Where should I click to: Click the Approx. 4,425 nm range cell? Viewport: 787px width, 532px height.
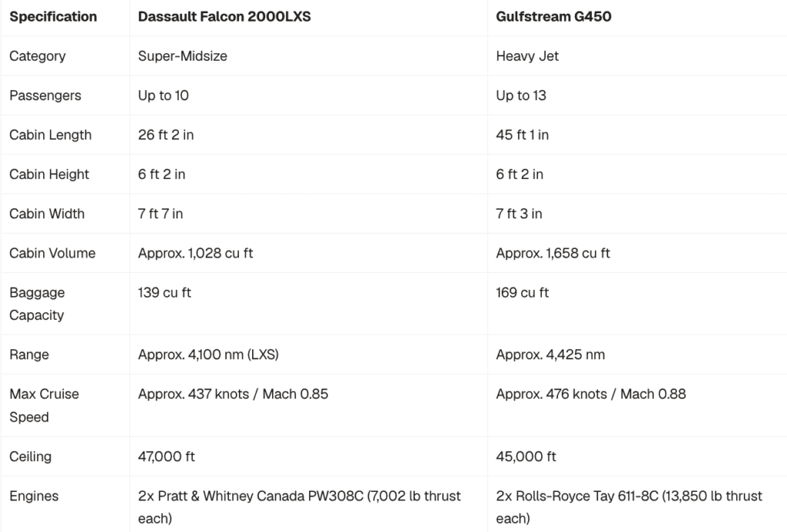tap(550, 354)
